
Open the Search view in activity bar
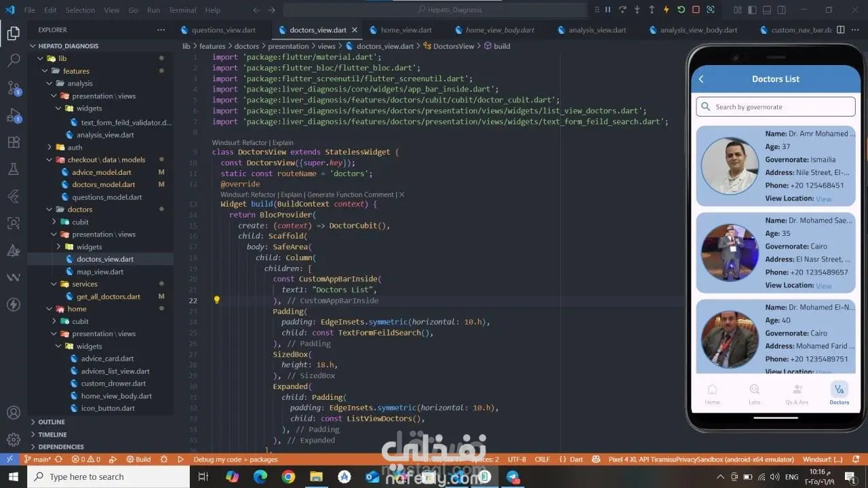point(14,60)
